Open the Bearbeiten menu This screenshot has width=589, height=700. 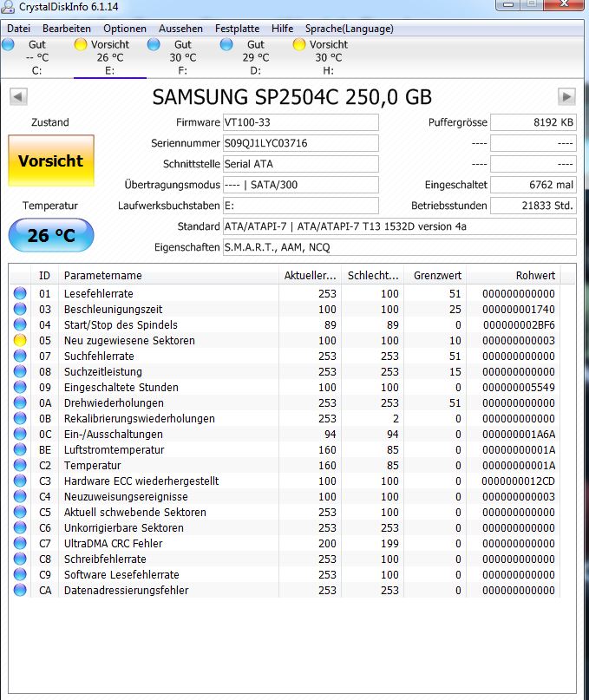(x=67, y=29)
